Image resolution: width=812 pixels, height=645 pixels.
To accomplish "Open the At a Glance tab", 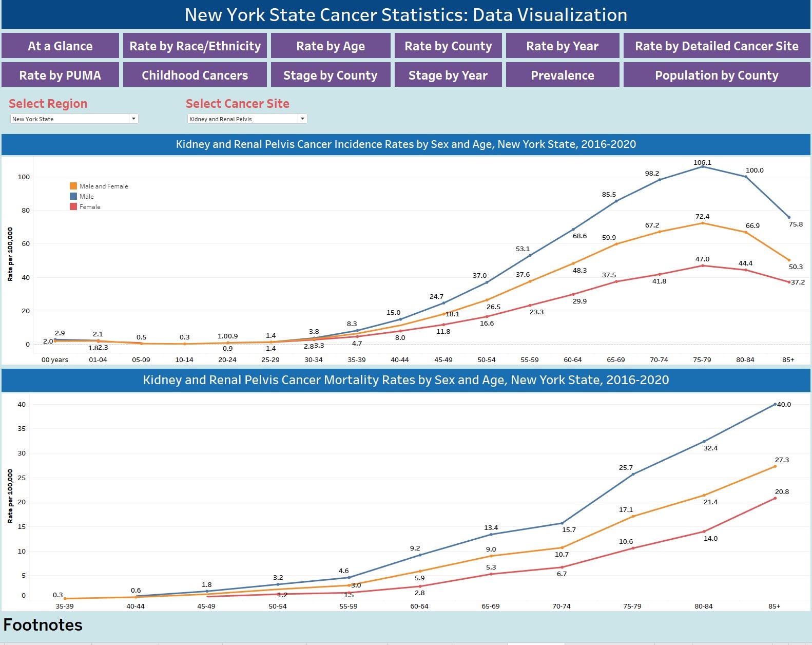I will coord(60,46).
